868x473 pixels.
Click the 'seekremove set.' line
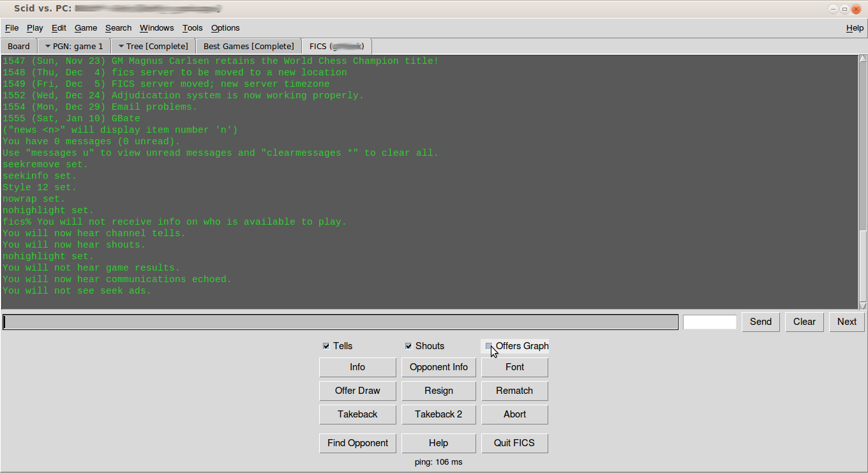click(x=45, y=165)
